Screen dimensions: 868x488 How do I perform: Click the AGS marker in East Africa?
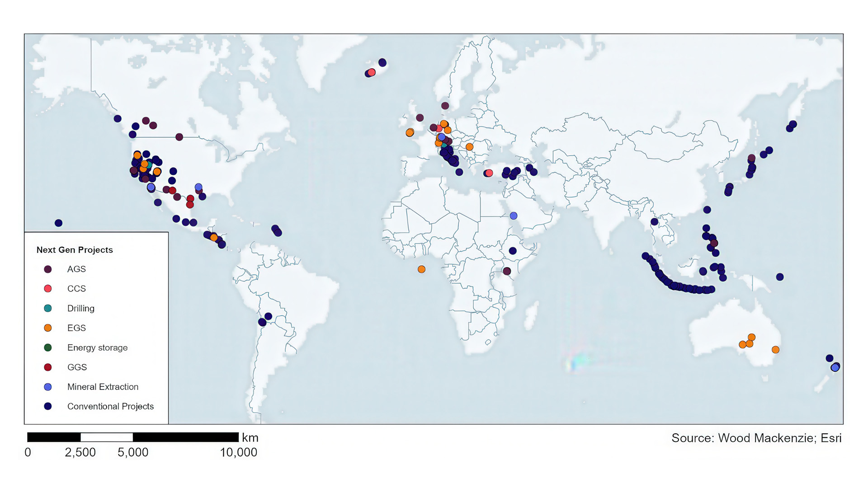(507, 271)
